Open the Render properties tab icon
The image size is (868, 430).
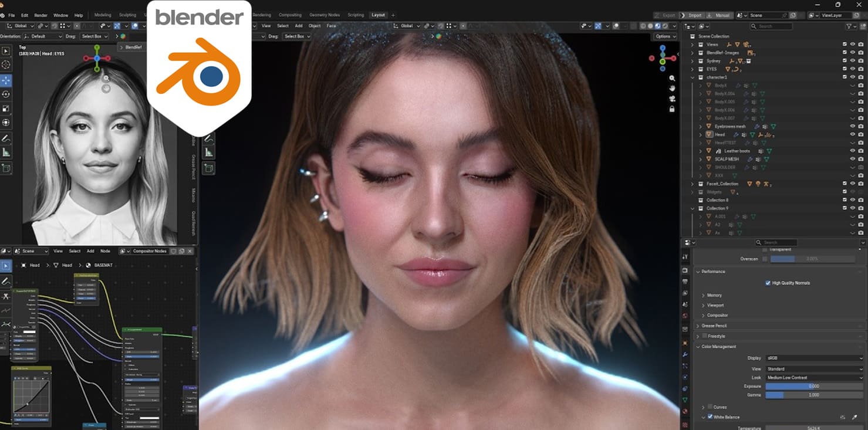click(684, 270)
